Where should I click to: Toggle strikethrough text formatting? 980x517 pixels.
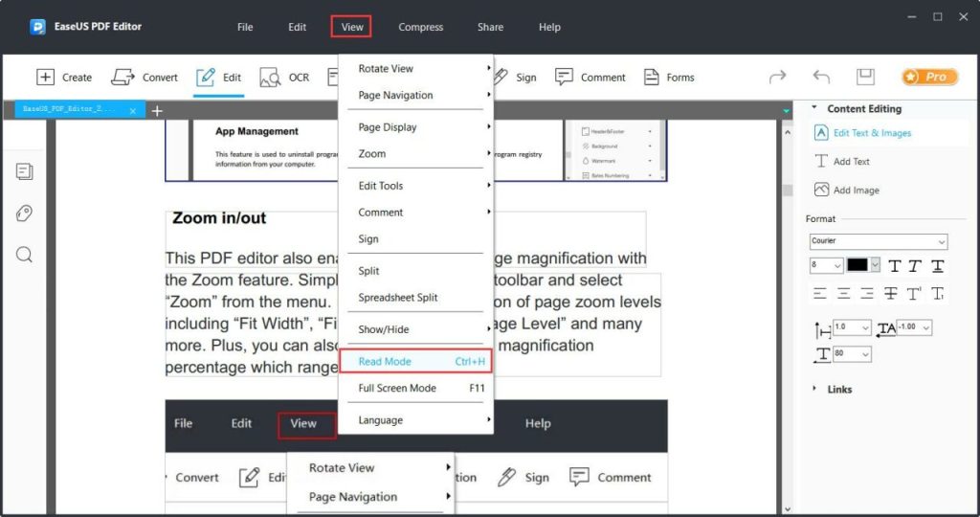pos(891,293)
